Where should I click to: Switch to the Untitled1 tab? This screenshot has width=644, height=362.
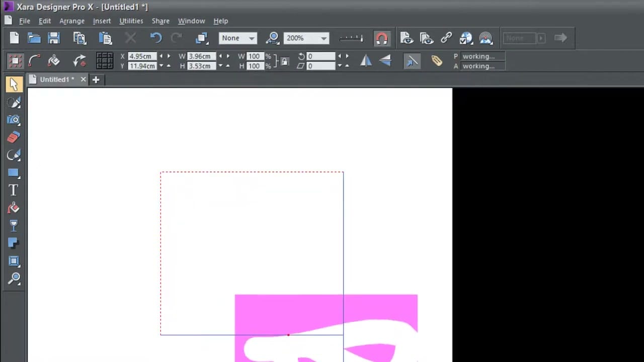(55, 79)
